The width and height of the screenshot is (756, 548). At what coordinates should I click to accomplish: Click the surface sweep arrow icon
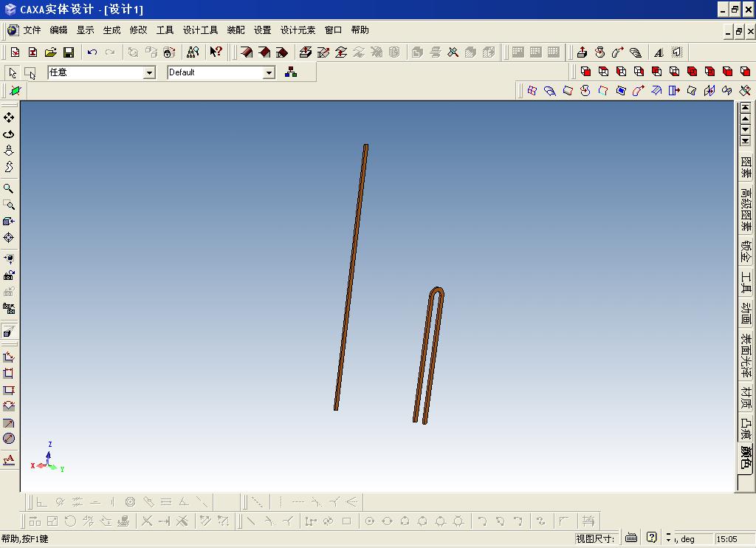pos(639,91)
